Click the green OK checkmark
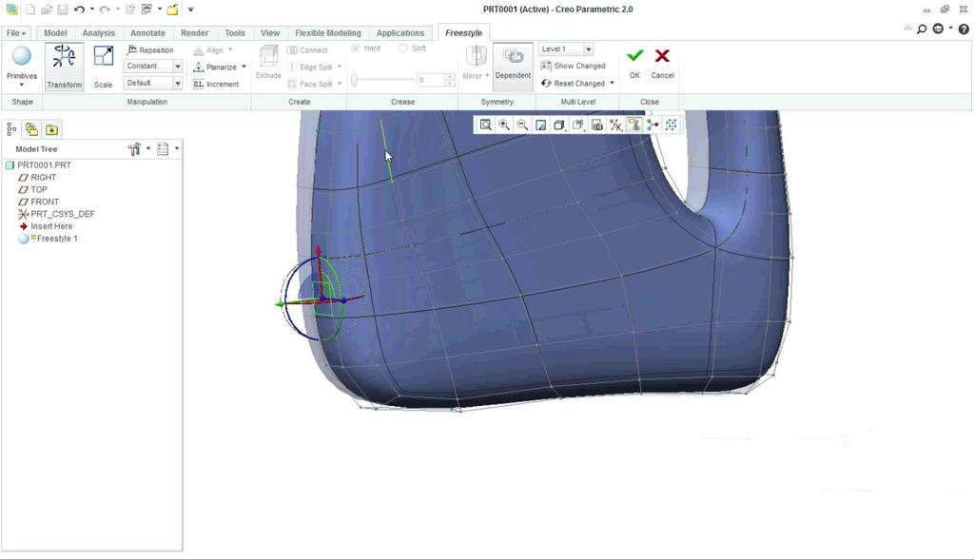This screenshot has height=560, width=974. (634, 56)
